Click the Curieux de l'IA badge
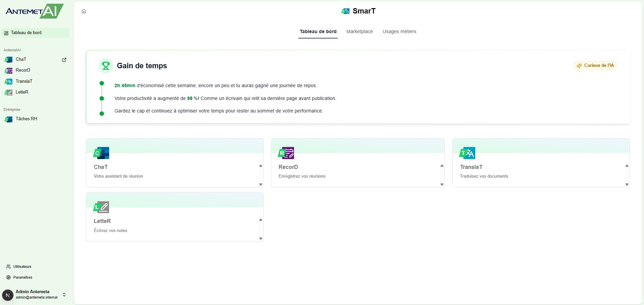Image resolution: width=644 pixels, height=305 pixels. [x=595, y=66]
